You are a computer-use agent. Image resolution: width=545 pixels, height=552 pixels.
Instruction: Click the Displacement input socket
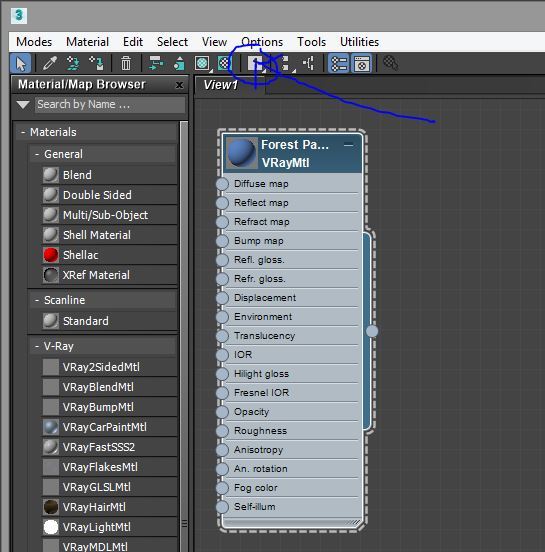coord(222,298)
